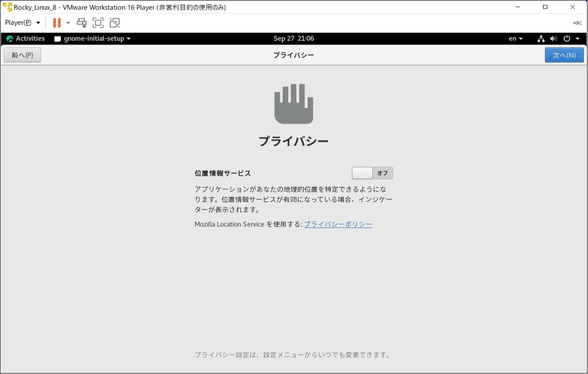The image size is (588, 374).
Task: Open the en keyboard layout dropdown
Action: coord(514,38)
